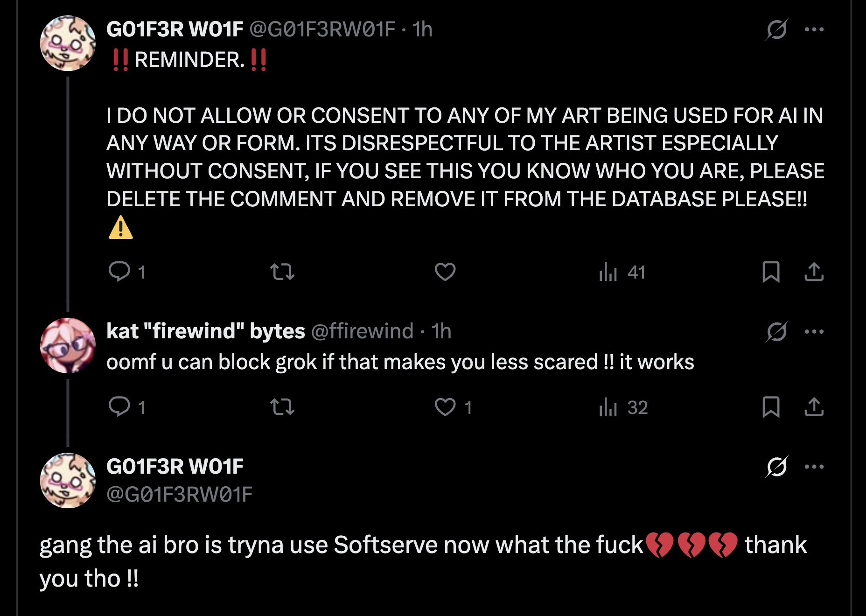Open Grok icon on the REMINDER tweet
This screenshot has height=616, width=866.
coord(777,29)
